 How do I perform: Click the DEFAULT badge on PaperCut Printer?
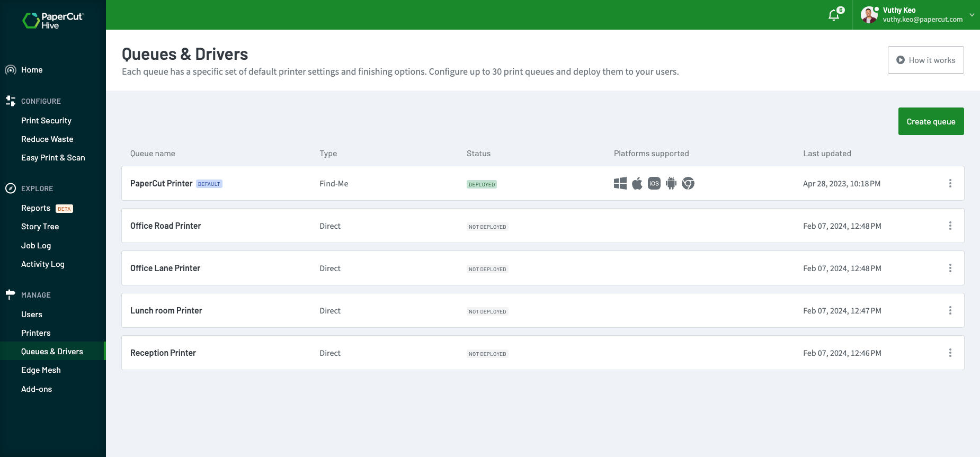209,184
